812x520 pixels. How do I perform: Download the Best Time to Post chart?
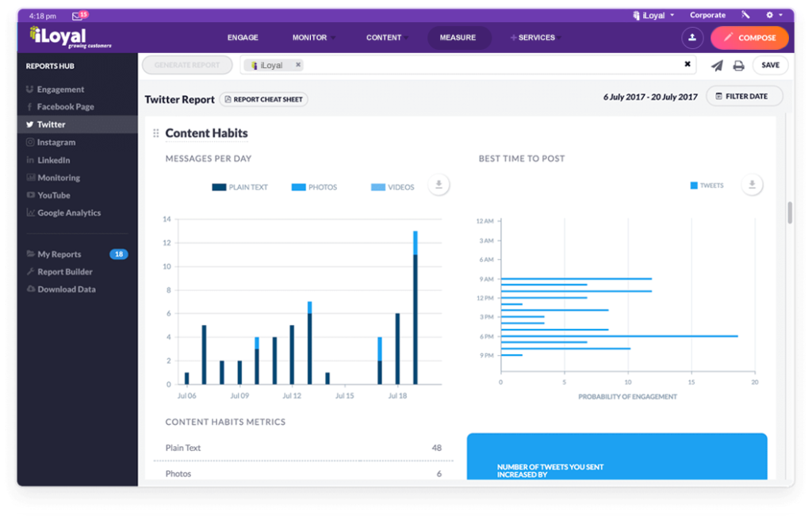tap(752, 185)
